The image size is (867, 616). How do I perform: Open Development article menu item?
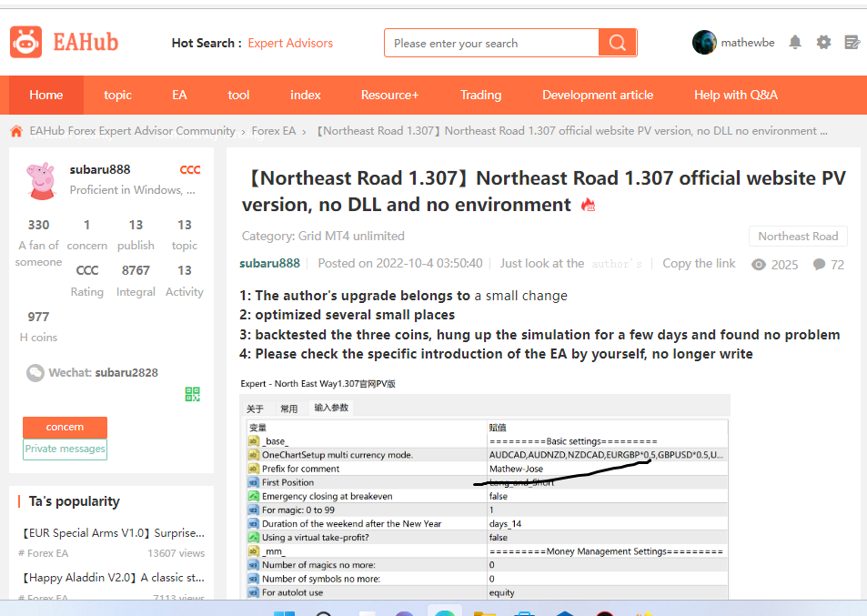pyautogui.click(x=598, y=96)
